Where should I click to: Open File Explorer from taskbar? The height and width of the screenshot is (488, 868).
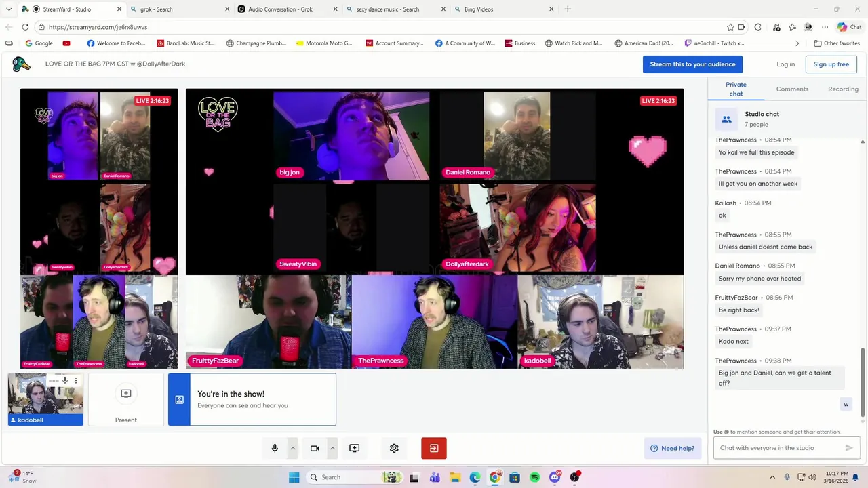pyautogui.click(x=454, y=477)
